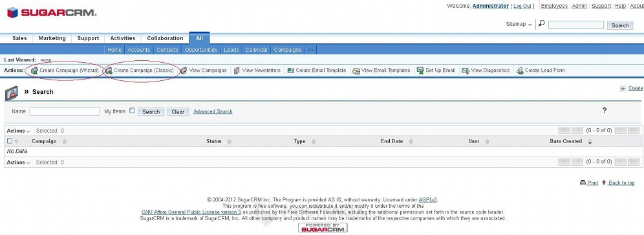Click the View Email Templates icon

(x=356, y=71)
